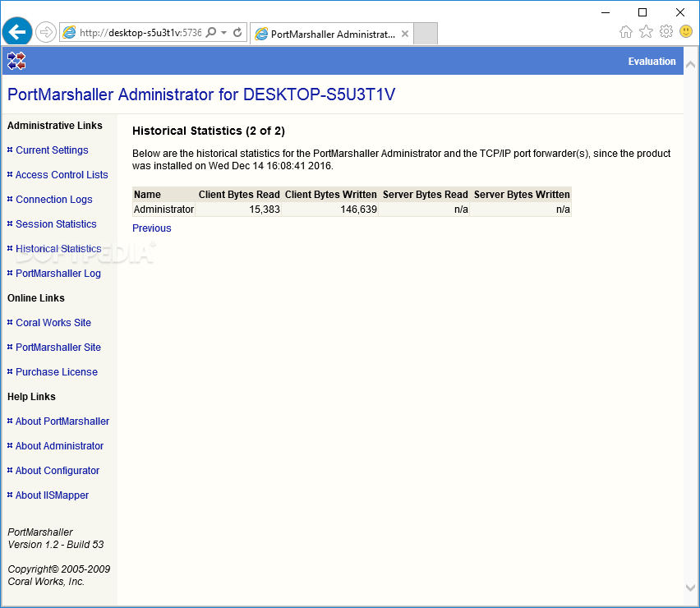Click the Client Bytes Written header
Viewport: 700px width, 608px height.
tap(331, 195)
